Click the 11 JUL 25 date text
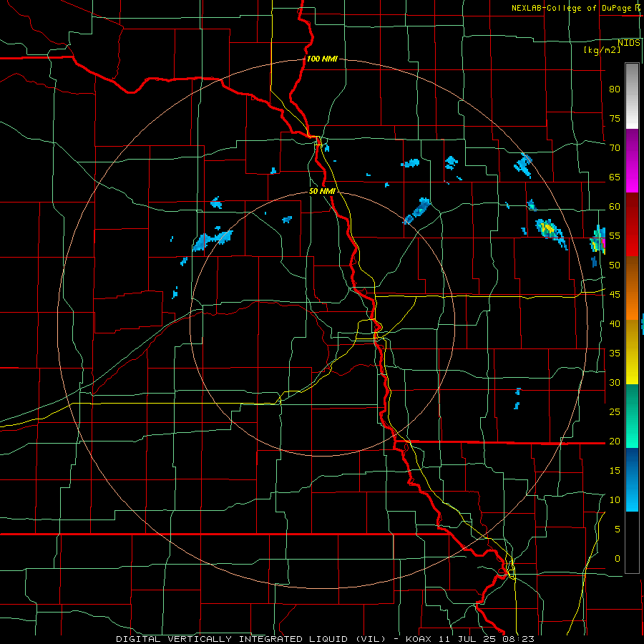The image size is (644, 644). pos(468,639)
